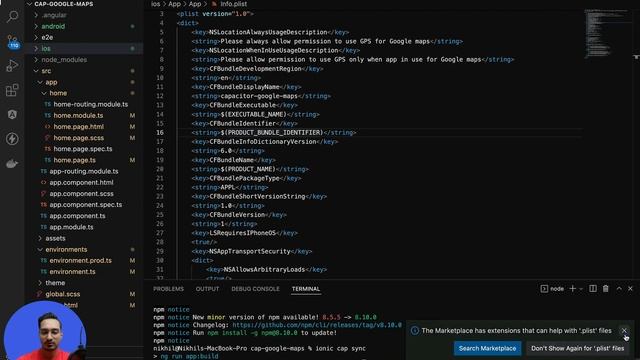Click the CFBundleDisplayName key text
The image size is (640, 360).
pos(244,87)
